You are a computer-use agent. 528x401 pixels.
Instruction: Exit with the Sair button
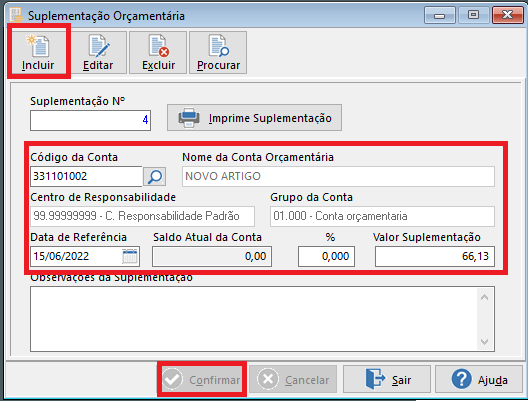[387, 379]
